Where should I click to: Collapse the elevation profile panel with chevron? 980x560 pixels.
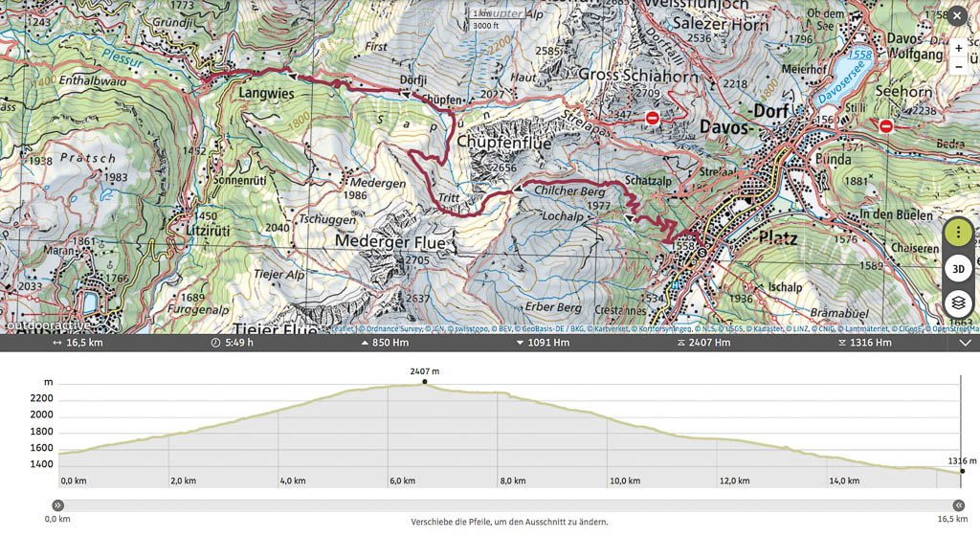[965, 343]
